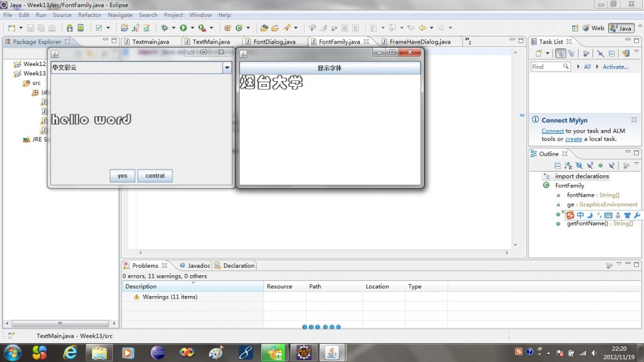
Task: Toggle Hide Fields in Outline
Action: point(579,165)
